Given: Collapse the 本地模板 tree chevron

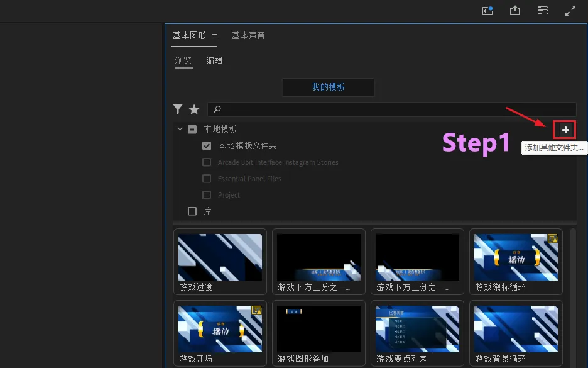Looking at the screenshot, I should tap(180, 130).
